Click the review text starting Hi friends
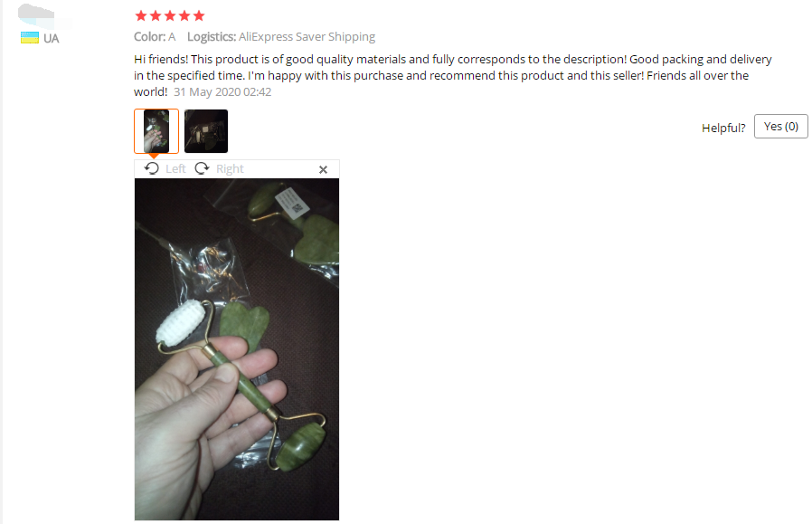The height and width of the screenshot is (524, 812). click(x=453, y=76)
